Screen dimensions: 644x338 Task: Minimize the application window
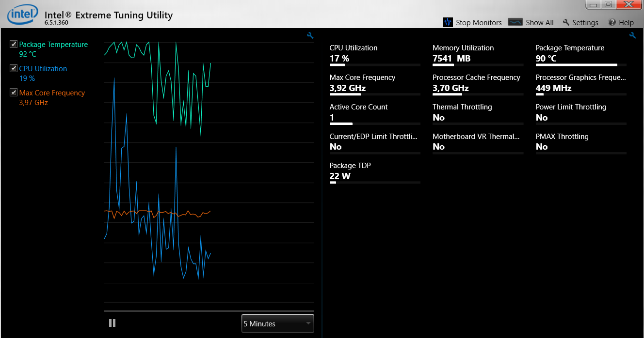pos(594,4)
